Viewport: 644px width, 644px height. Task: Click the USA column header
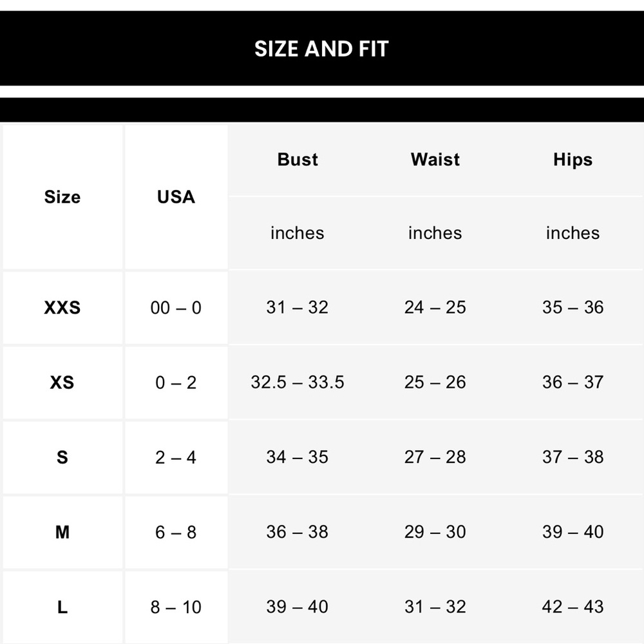click(176, 197)
